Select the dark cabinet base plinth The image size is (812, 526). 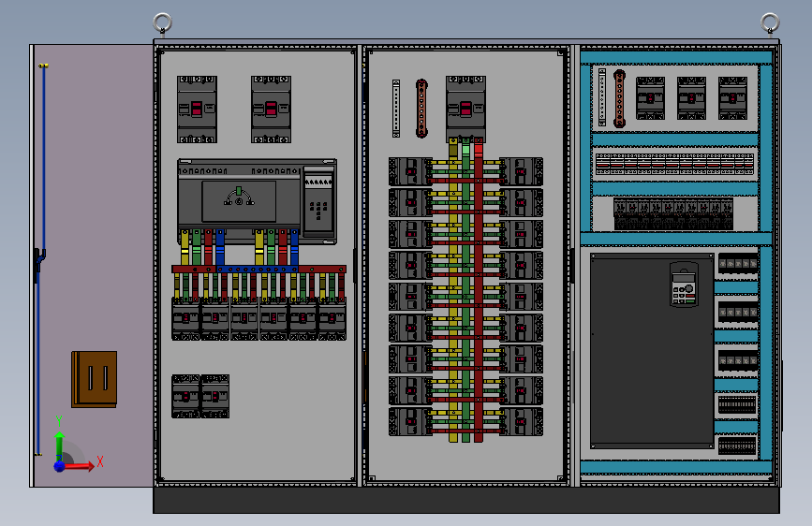tap(466, 500)
